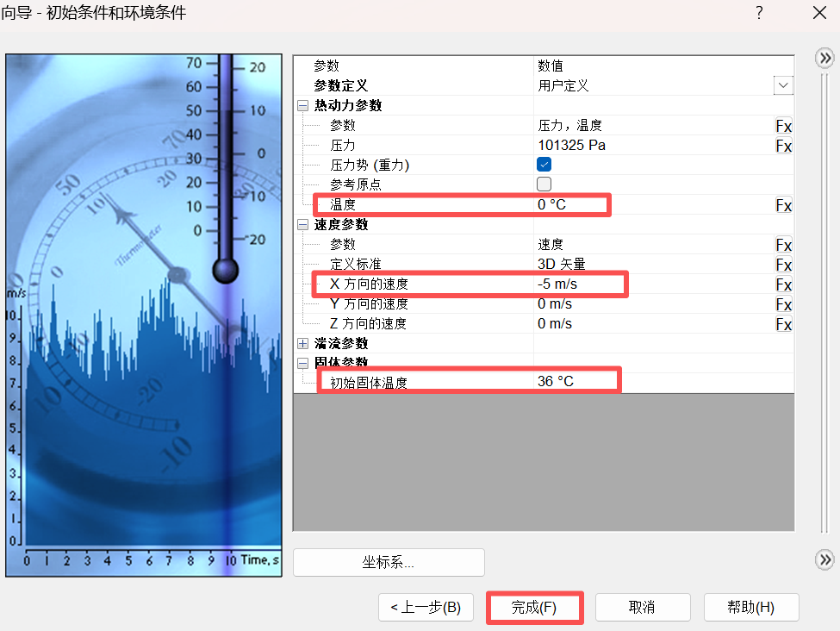840x631 pixels.
Task: Open the 参数定义 用户定义 dropdown
Action: (783, 86)
